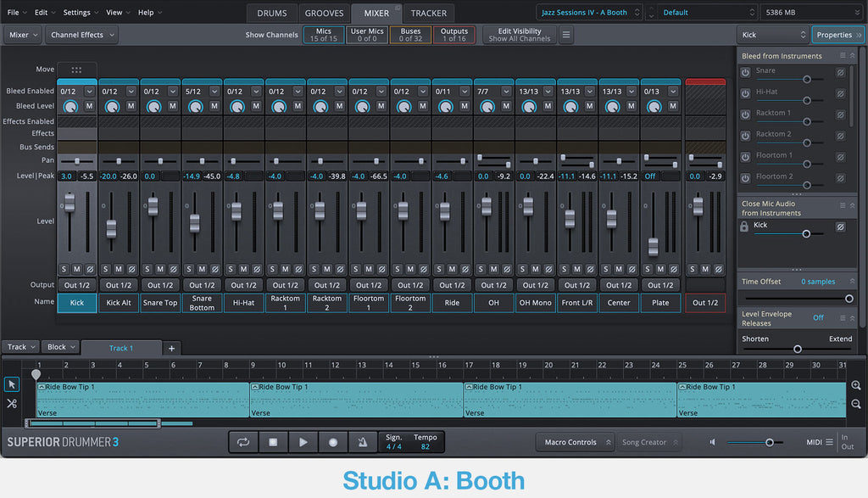868x498 pixels.
Task: Open the Settings menu
Action: tap(81, 12)
